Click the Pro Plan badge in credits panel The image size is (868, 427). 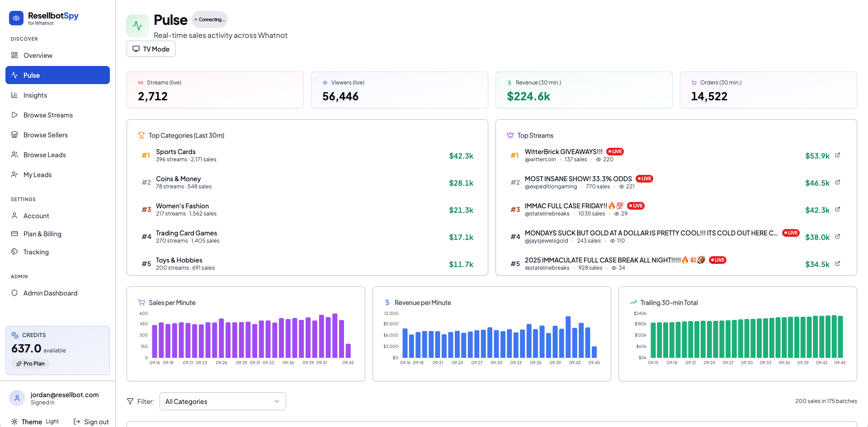point(30,363)
